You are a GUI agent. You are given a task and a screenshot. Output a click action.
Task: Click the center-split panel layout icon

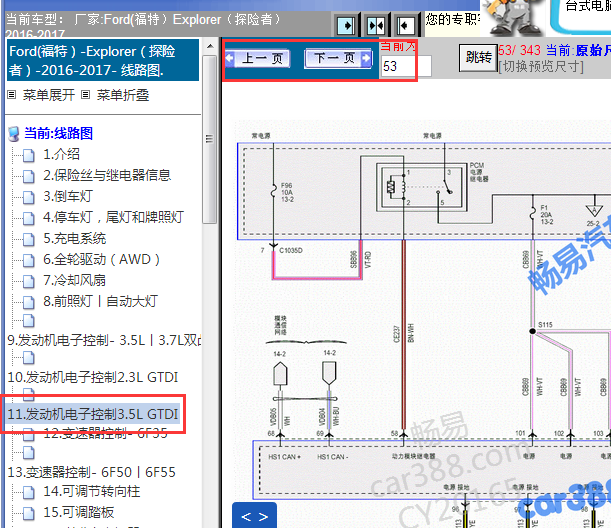click(x=376, y=26)
